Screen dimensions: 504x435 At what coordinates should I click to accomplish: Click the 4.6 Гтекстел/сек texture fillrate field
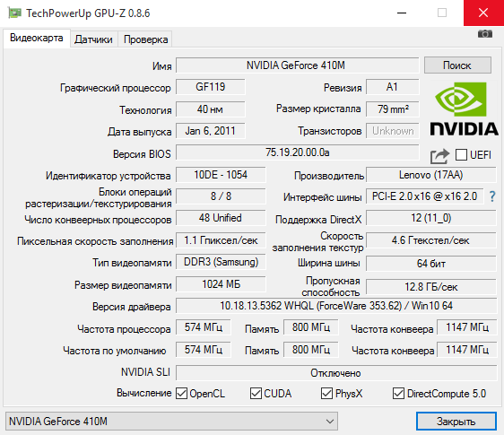coord(431,240)
